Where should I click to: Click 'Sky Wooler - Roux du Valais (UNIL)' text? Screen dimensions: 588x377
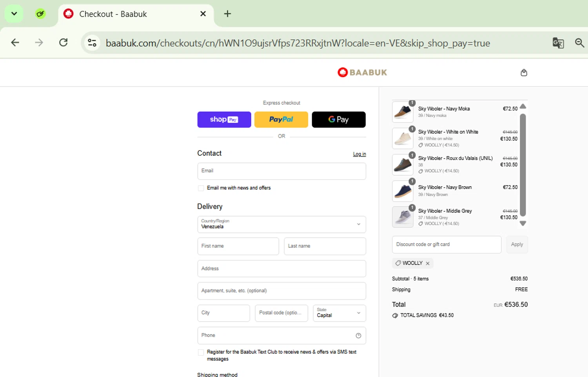coord(455,158)
